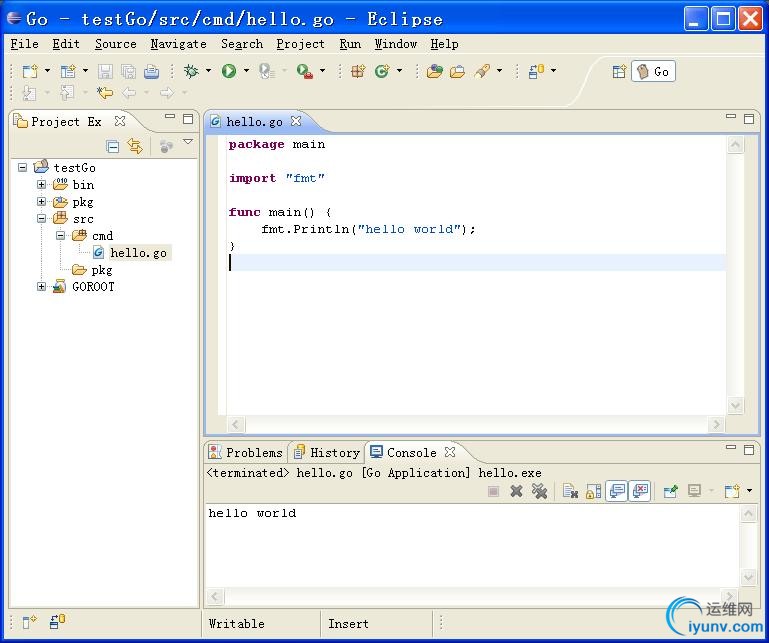Click the Pin Console icon

pos(670,491)
